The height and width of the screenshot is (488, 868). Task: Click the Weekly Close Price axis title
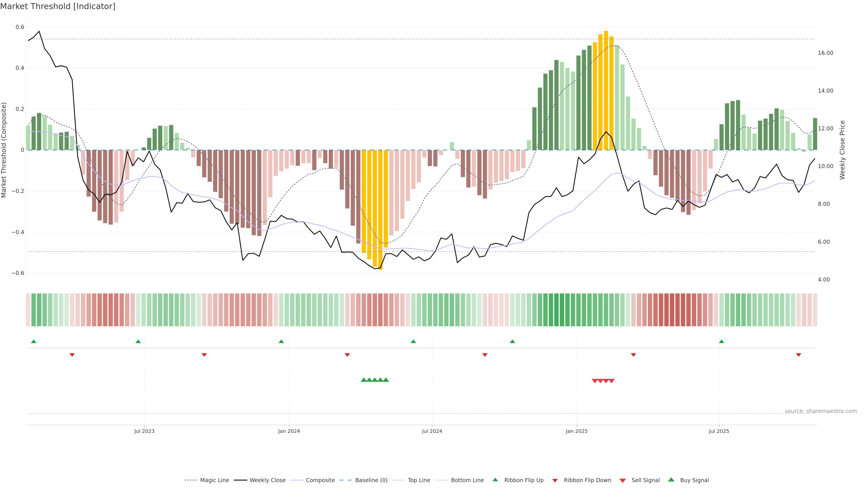pos(842,150)
